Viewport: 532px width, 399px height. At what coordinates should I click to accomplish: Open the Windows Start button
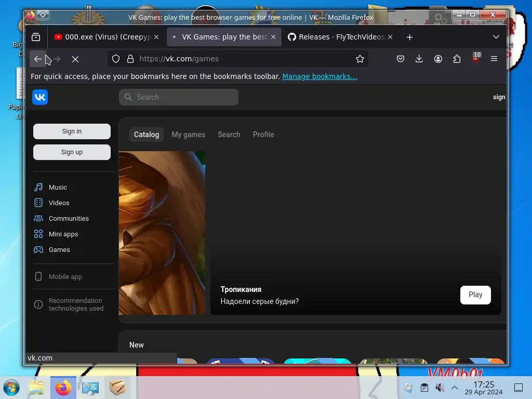tap(11, 388)
